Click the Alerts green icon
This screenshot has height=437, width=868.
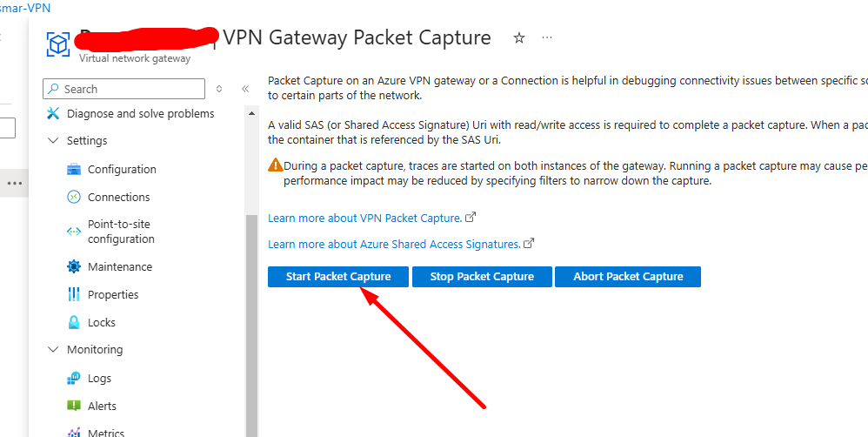74,406
